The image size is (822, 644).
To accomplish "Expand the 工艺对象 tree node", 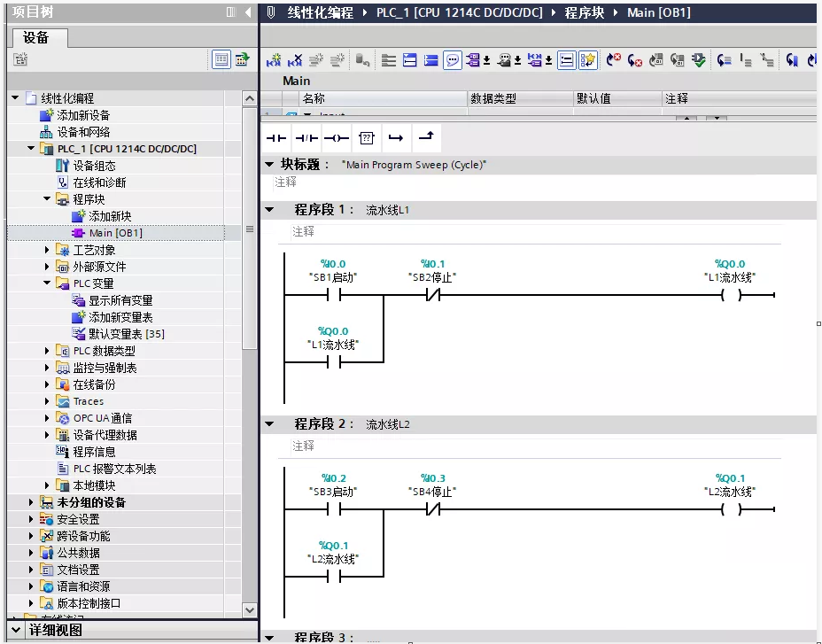I will (x=48, y=250).
